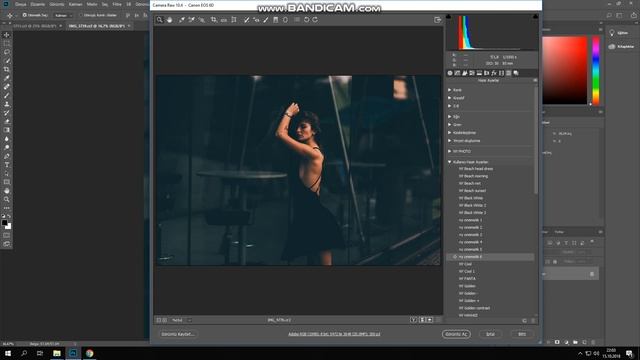Adjust the hue slider in Photoshop color panel
The height and width of the screenshot is (360, 640).
(596, 70)
